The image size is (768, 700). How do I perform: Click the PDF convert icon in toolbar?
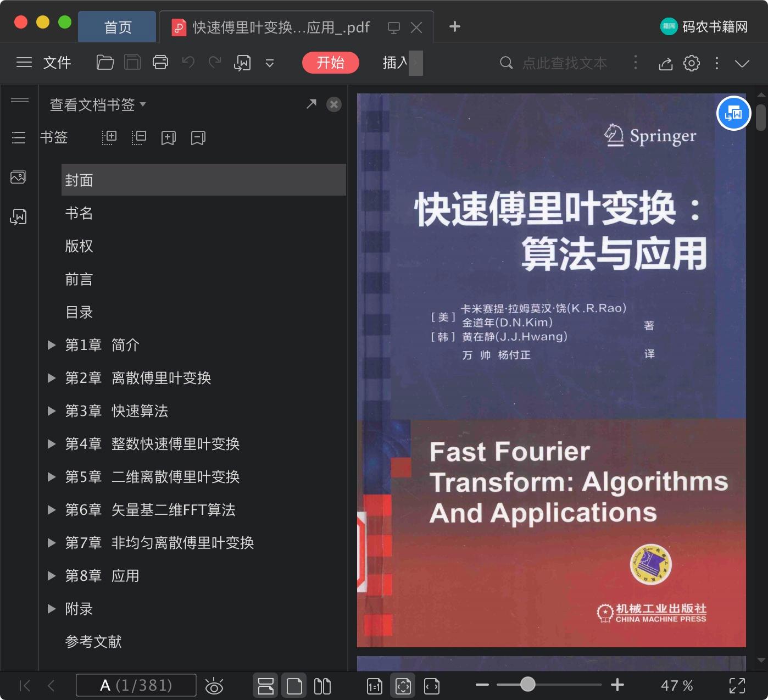click(x=242, y=63)
